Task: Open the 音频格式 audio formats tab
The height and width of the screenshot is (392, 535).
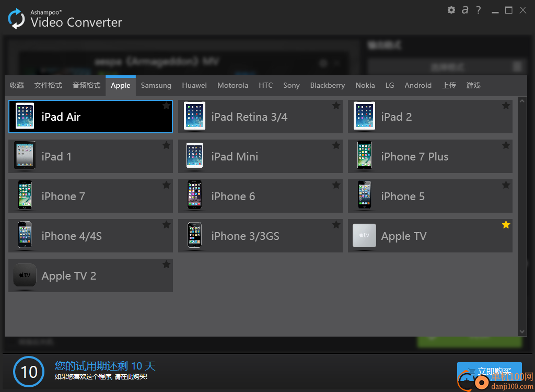Action: [x=86, y=85]
